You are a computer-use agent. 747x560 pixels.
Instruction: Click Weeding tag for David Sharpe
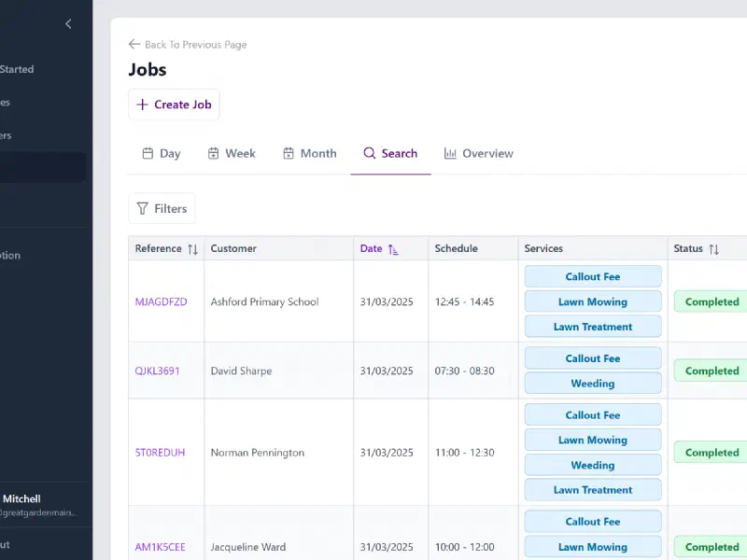coord(593,384)
